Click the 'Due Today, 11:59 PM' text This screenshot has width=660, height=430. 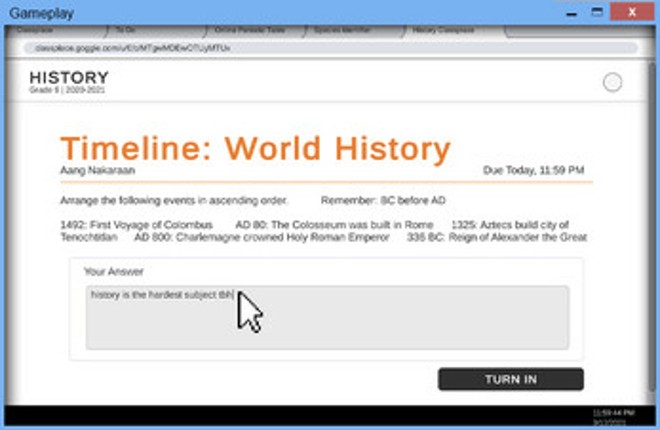pyautogui.click(x=533, y=170)
